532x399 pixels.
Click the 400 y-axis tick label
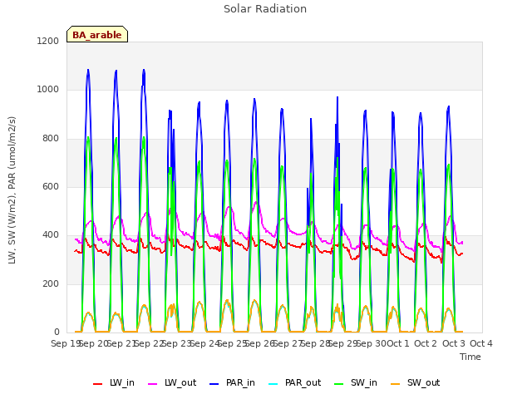click(x=51, y=234)
